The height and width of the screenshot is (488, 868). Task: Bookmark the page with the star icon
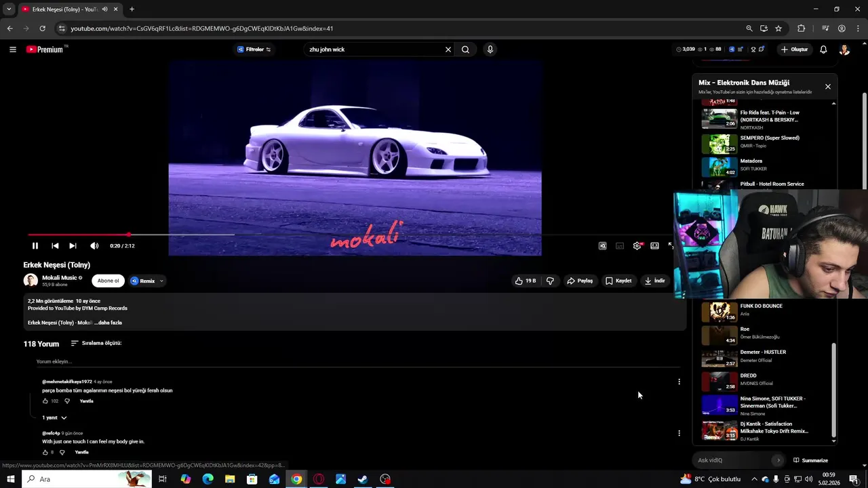tap(778, 28)
